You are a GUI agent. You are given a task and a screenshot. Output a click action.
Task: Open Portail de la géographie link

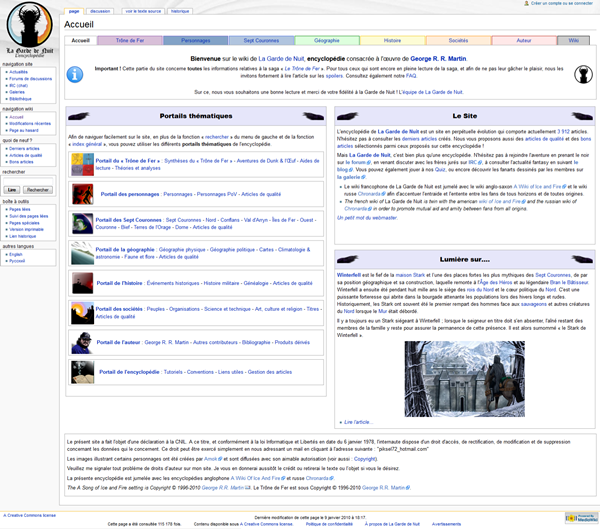click(x=125, y=250)
